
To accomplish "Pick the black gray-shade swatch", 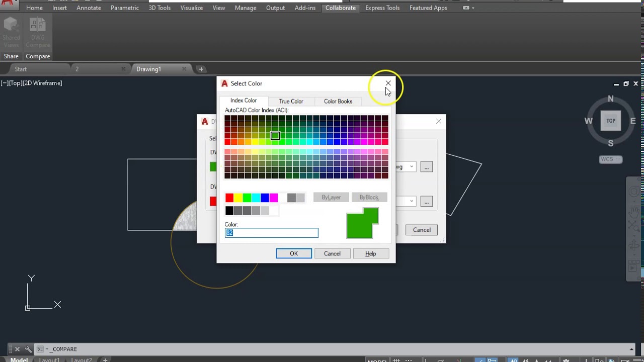I will (229, 211).
